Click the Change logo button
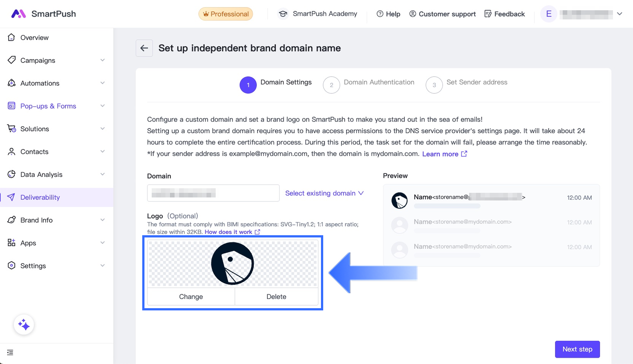 click(x=191, y=297)
